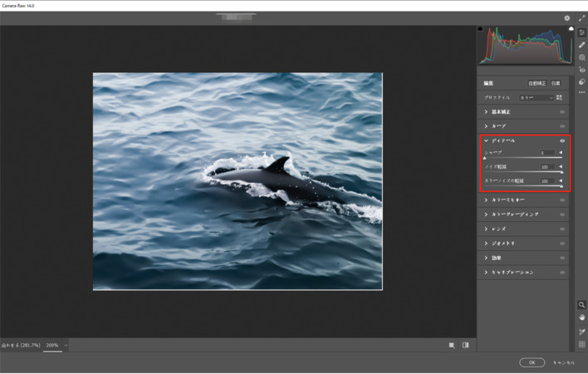The image size is (588, 374).
Task: Toggle the grid overlay icon
Action: [581, 344]
